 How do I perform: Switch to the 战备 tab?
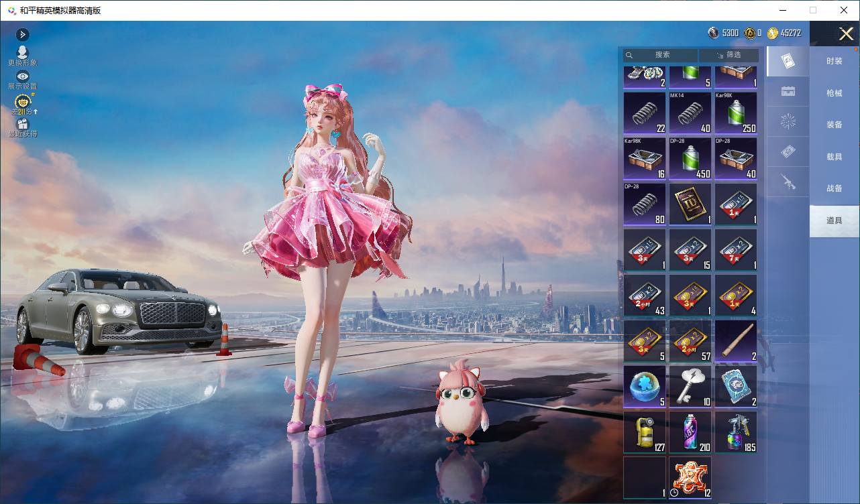835,188
